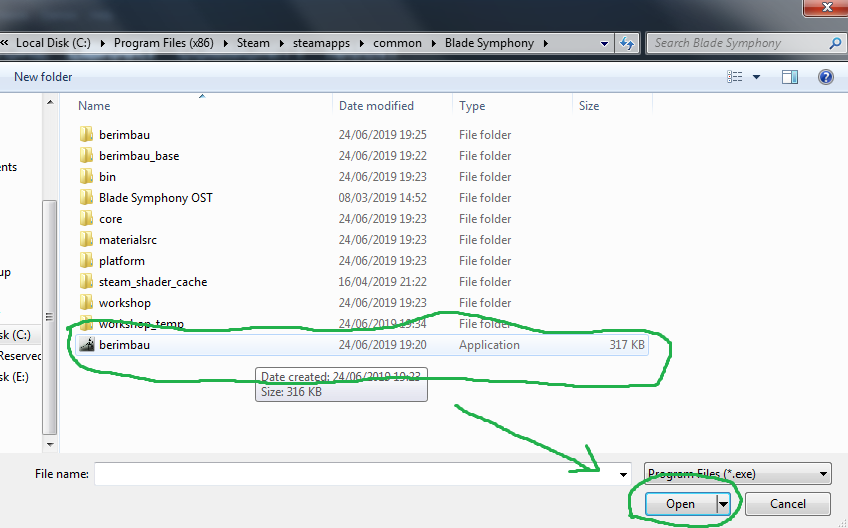848x528 pixels.
Task: Open the split arrow beside the Open button
Action: [x=723, y=504]
